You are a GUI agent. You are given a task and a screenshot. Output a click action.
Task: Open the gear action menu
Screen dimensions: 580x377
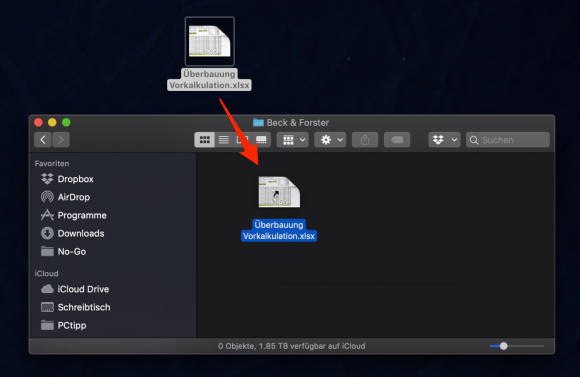click(x=330, y=140)
